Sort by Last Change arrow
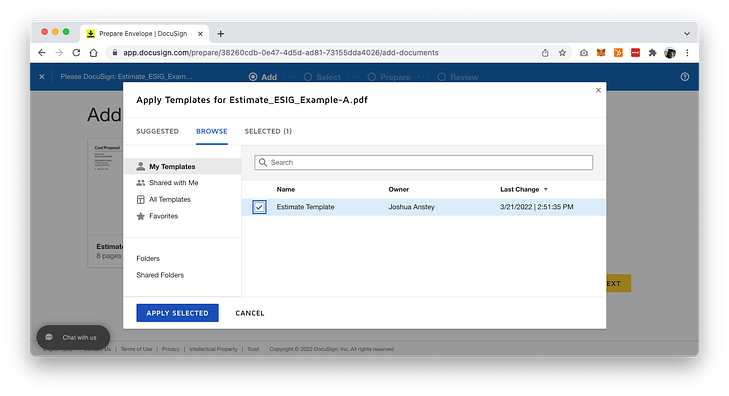The width and height of the screenshot is (729, 396). click(x=546, y=189)
